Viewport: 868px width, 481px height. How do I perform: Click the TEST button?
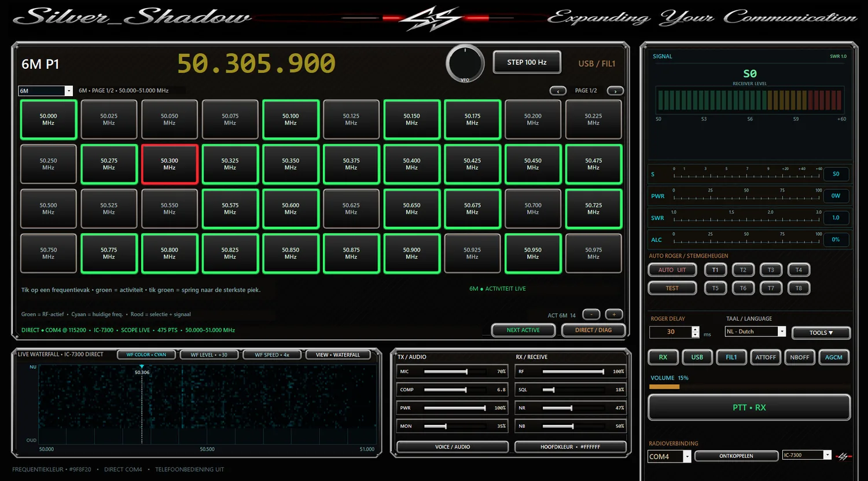pyautogui.click(x=672, y=288)
